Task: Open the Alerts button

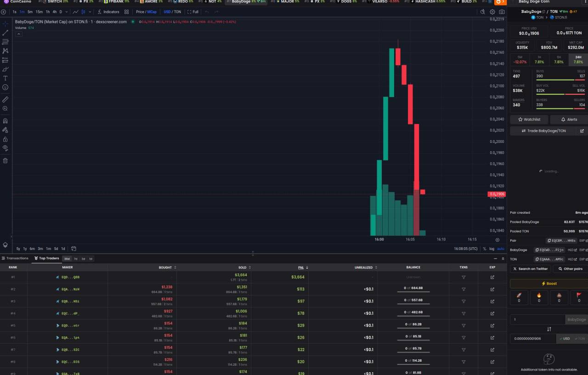Action: pos(569,119)
